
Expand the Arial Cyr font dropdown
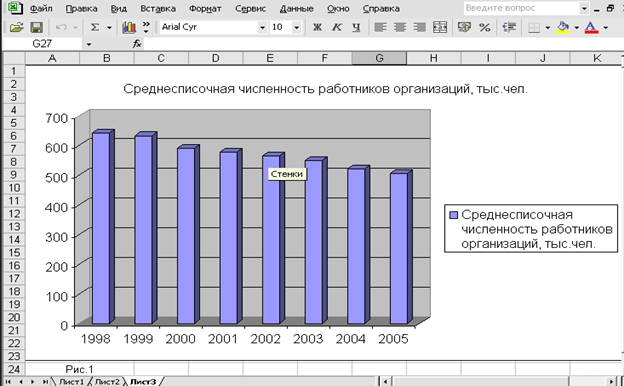coord(262,27)
